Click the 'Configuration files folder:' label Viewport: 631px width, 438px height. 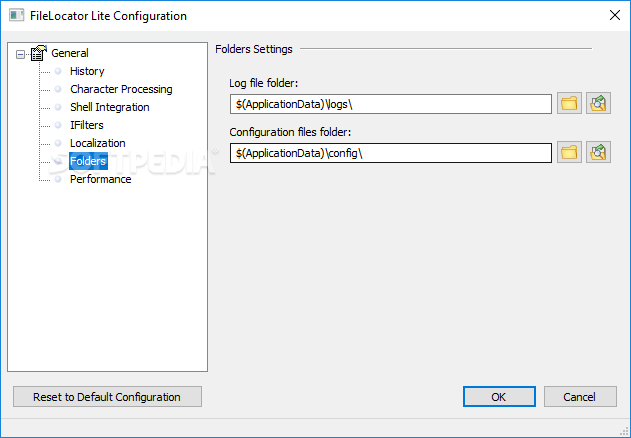click(x=290, y=132)
